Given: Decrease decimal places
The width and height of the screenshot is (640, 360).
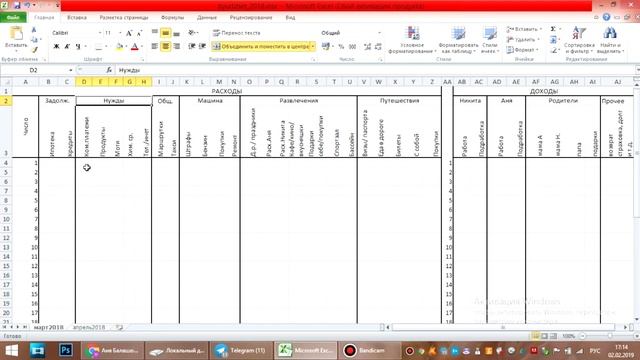Looking at the screenshot, I should click(378, 47).
